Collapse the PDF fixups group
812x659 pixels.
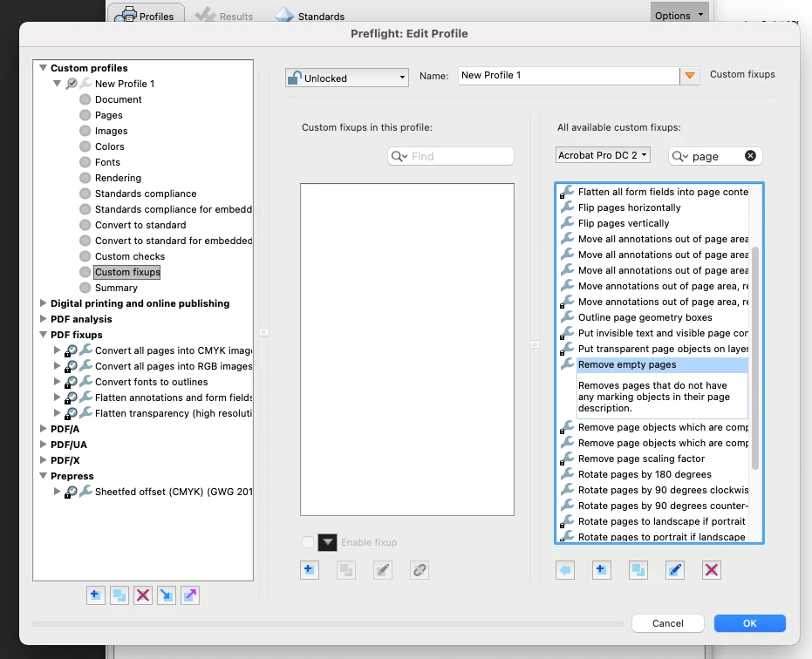[44, 335]
